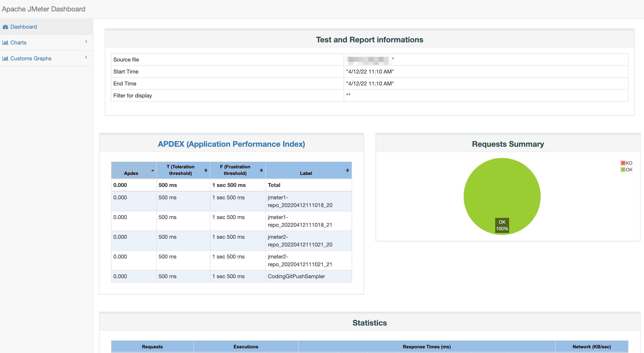Sort by Frustration threshold arrows
644x353 pixels.
pyautogui.click(x=261, y=170)
